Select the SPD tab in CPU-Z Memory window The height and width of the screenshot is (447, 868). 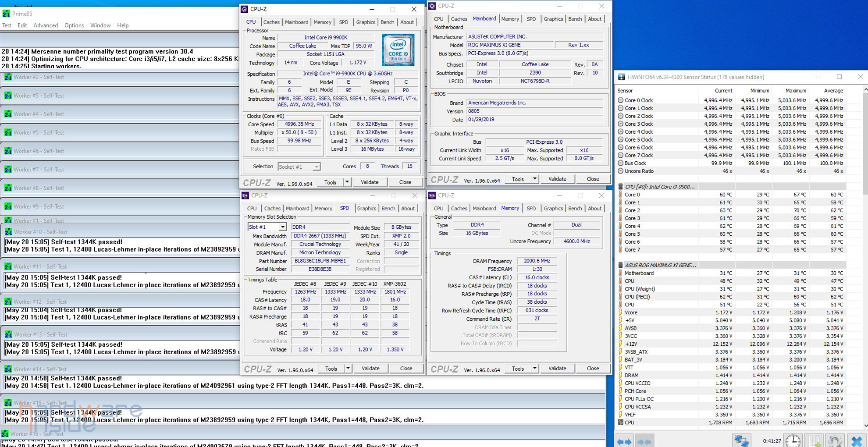[x=531, y=208]
